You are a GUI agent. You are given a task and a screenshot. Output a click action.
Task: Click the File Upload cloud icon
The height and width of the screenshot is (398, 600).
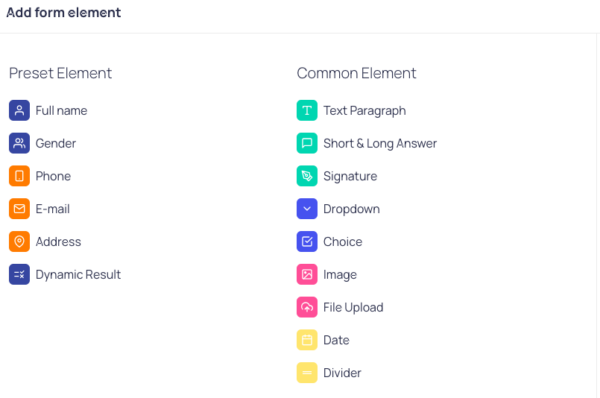tap(307, 307)
